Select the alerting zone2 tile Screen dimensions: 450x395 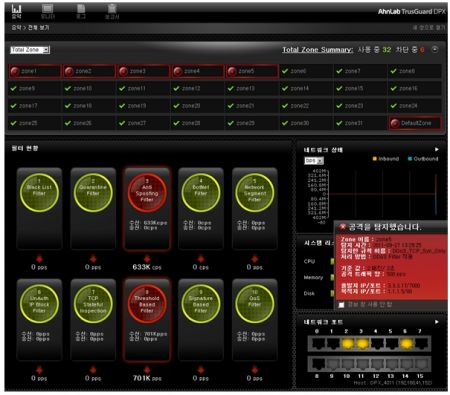click(89, 71)
